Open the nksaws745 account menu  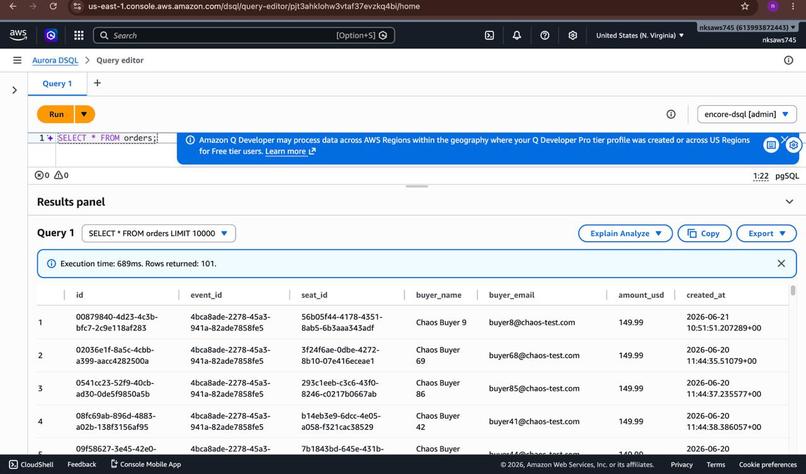click(747, 27)
